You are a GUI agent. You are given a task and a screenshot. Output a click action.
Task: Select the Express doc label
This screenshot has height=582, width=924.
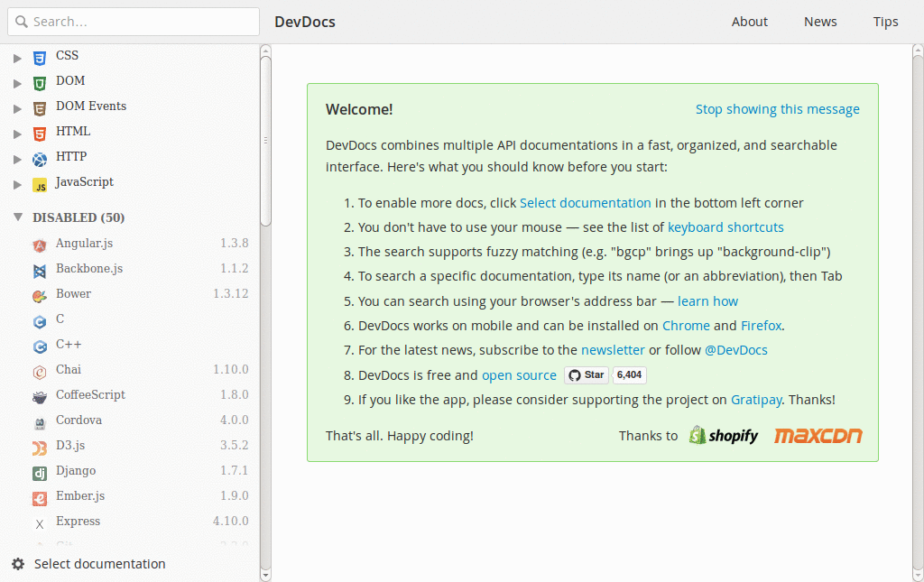[x=78, y=522]
